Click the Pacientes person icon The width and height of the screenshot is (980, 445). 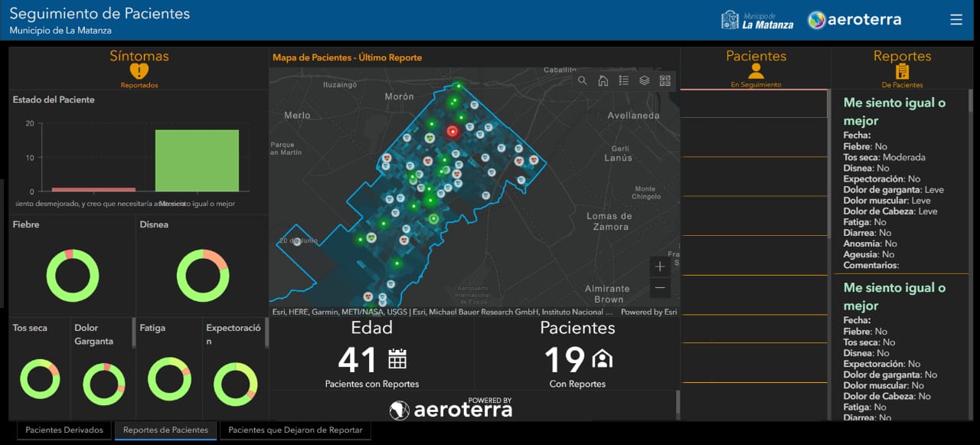pos(756,71)
